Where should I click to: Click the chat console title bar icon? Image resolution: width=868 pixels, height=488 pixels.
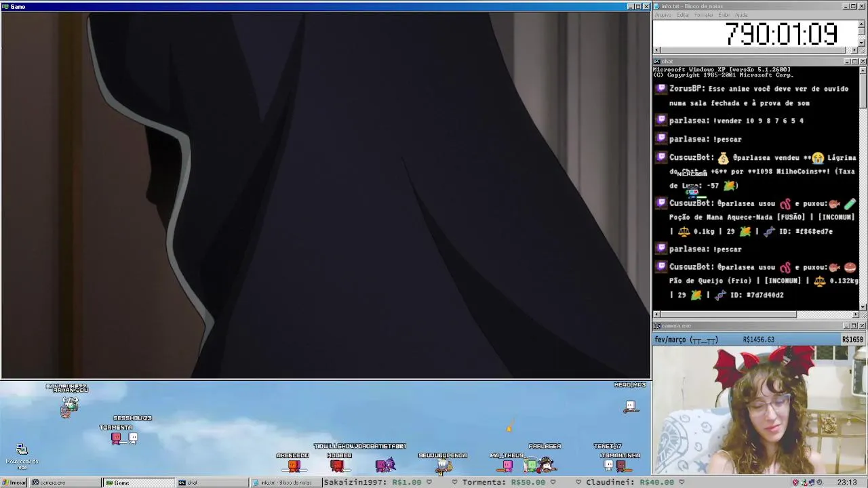coord(657,62)
